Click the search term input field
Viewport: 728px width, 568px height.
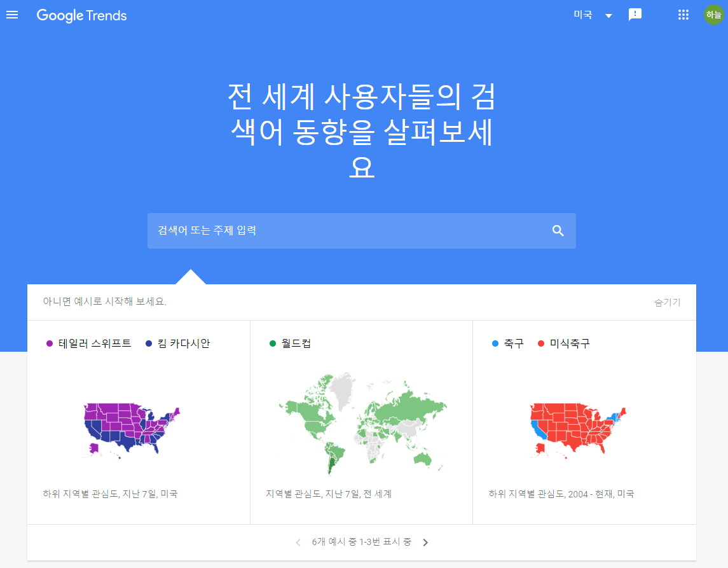[x=318, y=231]
